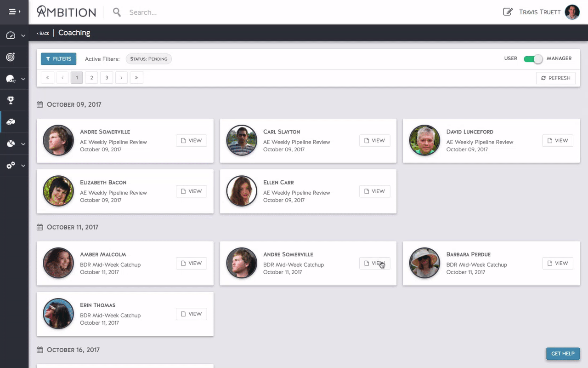
Task: Open the pie chart reports sidebar icon
Action: [11, 144]
